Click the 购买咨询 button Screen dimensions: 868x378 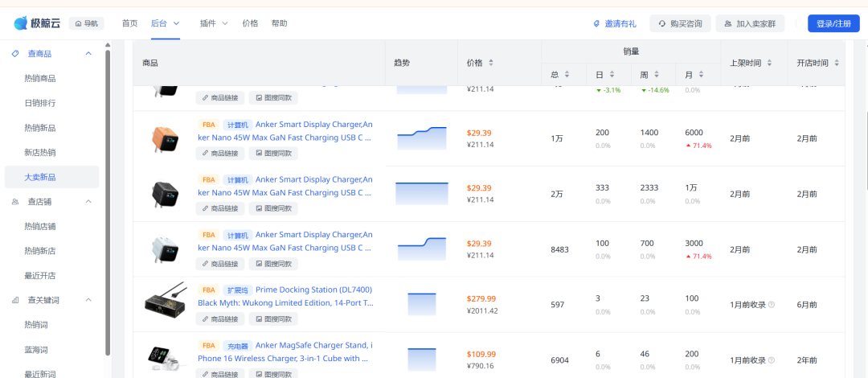point(680,24)
